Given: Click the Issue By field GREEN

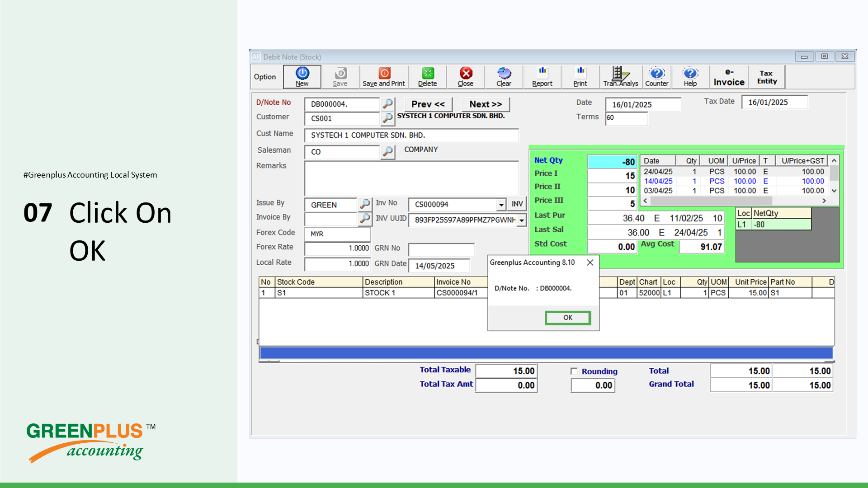Looking at the screenshot, I should point(331,205).
